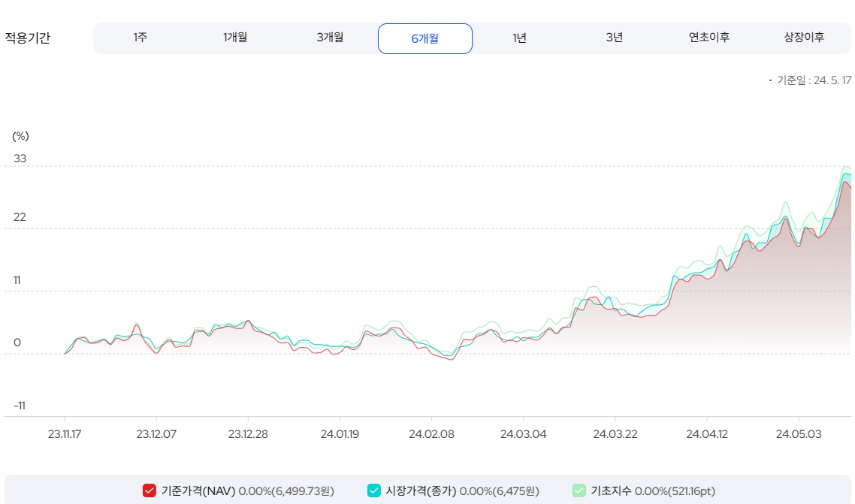Click the 22 y-axis value
The image size is (855, 504).
click(x=20, y=217)
